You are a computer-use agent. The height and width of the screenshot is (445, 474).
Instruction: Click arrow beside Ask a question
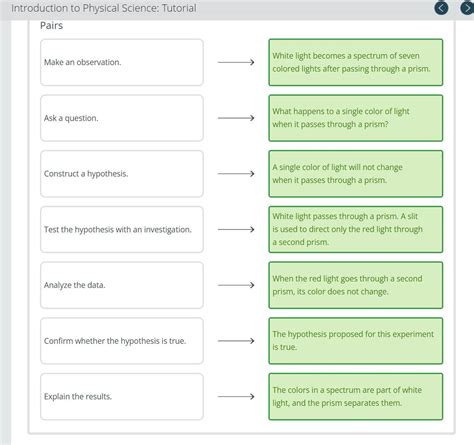pos(236,118)
